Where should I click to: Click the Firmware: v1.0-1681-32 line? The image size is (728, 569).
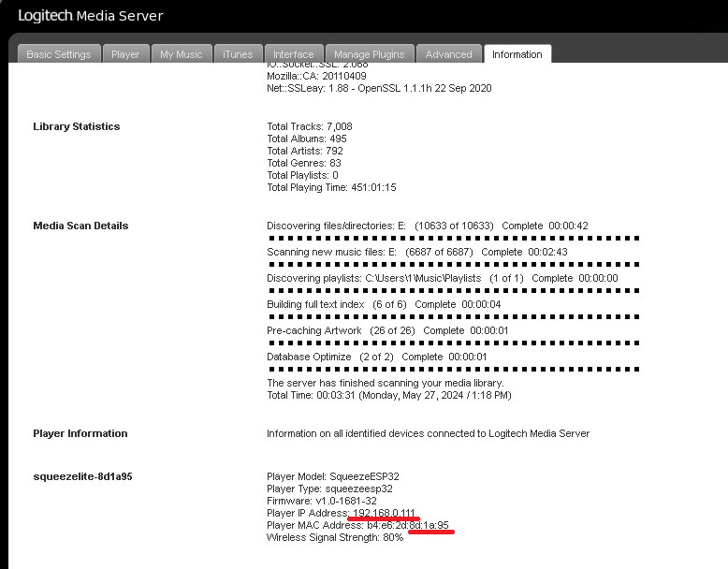tap(322, 501)
